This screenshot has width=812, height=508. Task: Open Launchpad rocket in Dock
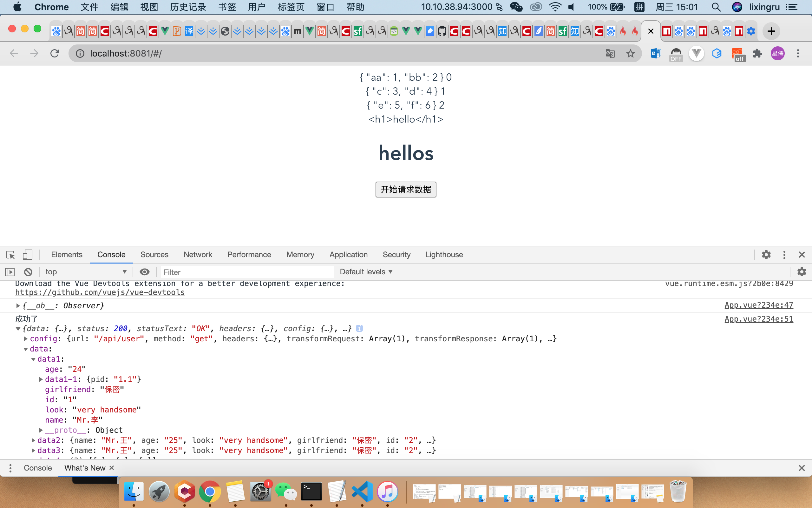(x=159, y=492)
